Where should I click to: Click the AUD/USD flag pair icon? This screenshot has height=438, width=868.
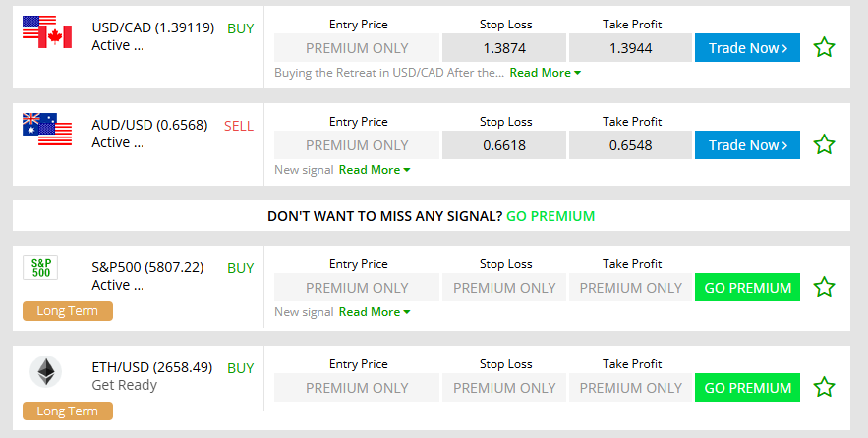[x=47, y=129]
